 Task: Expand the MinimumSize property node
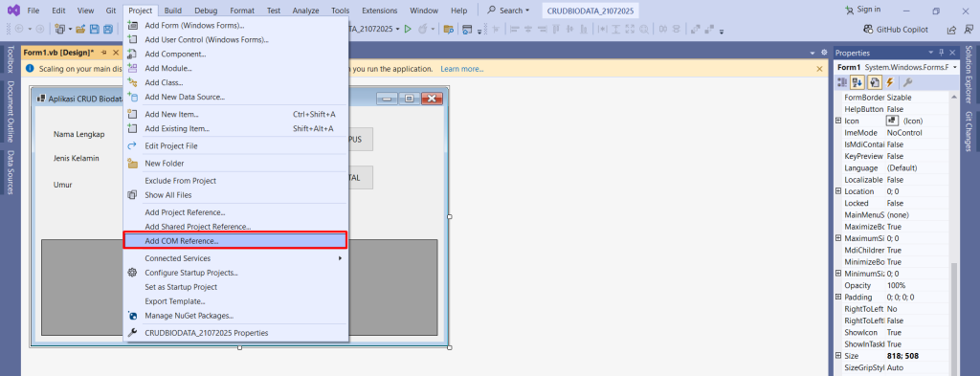(838, 274)
